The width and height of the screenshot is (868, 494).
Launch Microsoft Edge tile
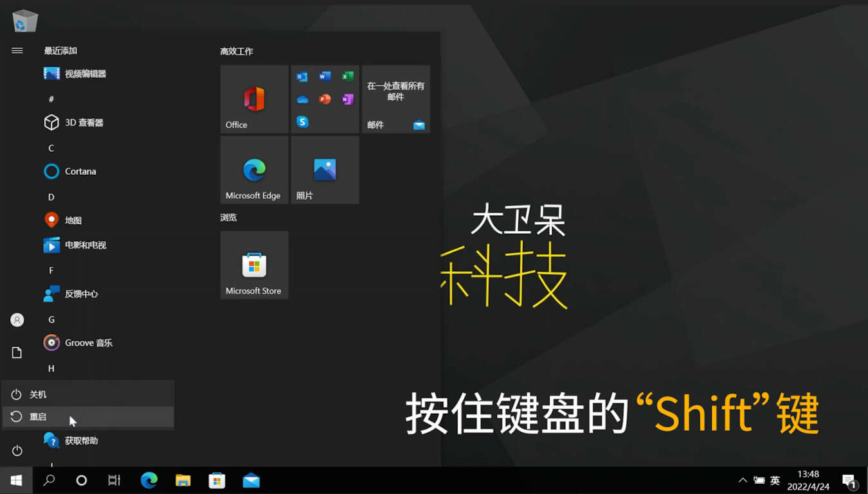[x=254, y=170]
